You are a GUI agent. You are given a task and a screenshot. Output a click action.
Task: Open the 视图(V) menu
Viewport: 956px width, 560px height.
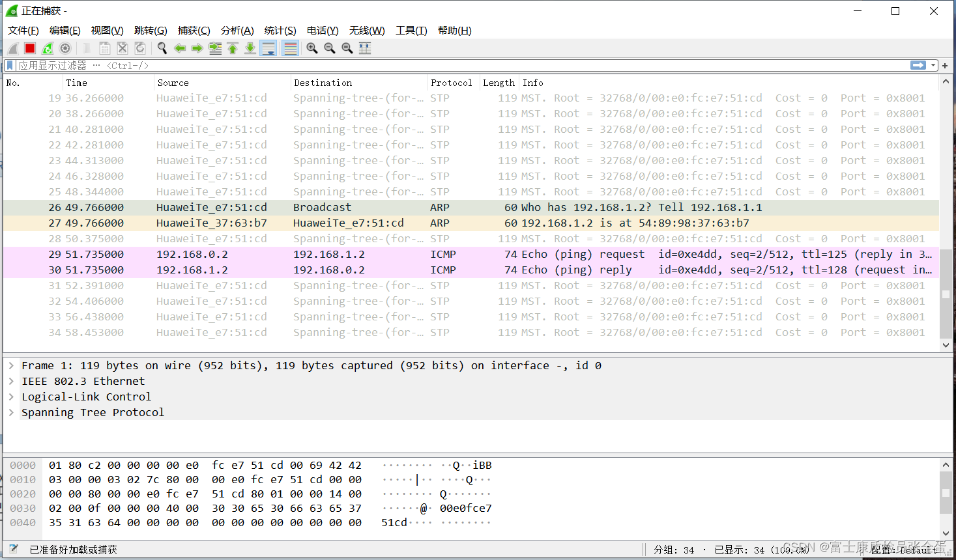(108, 31)
